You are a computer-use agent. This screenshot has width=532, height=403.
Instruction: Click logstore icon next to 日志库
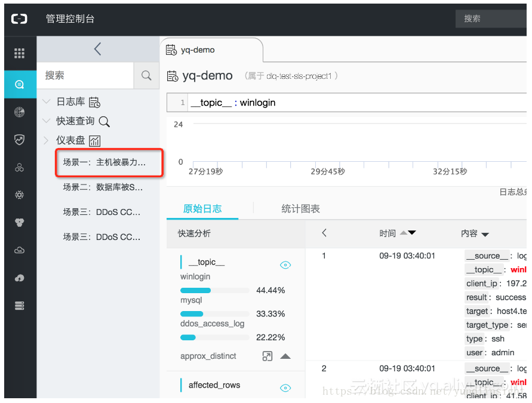click(94, 102)
